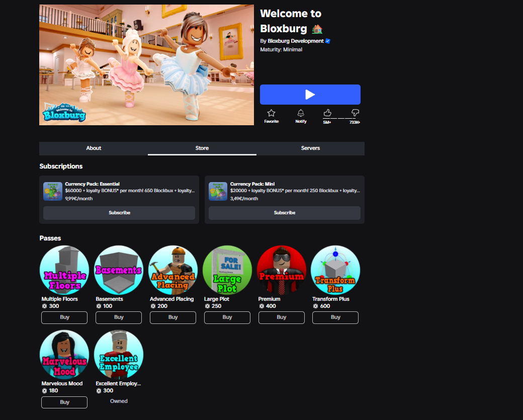The width and height of the screenshot is (523, 420).
Task: Open Large Plot pass icon
Action: click(x=227, y=270)
